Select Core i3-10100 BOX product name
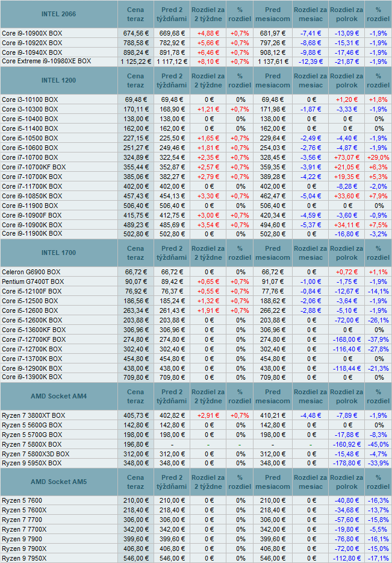This screenshot has height=563, width=392. [x=30, y=100]
